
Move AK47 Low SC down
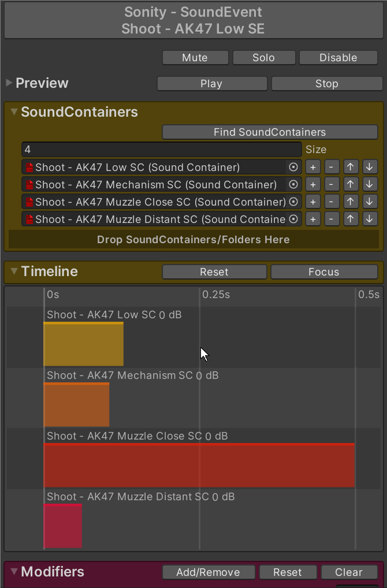(370, 167)
